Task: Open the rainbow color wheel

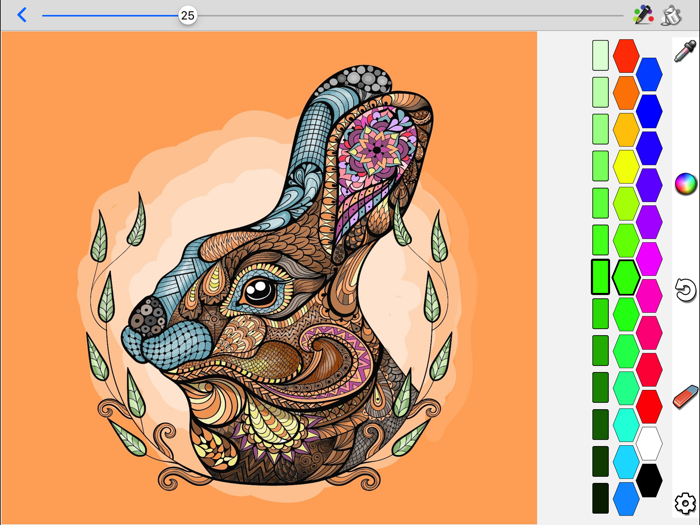Action: (x=685, y=184)
